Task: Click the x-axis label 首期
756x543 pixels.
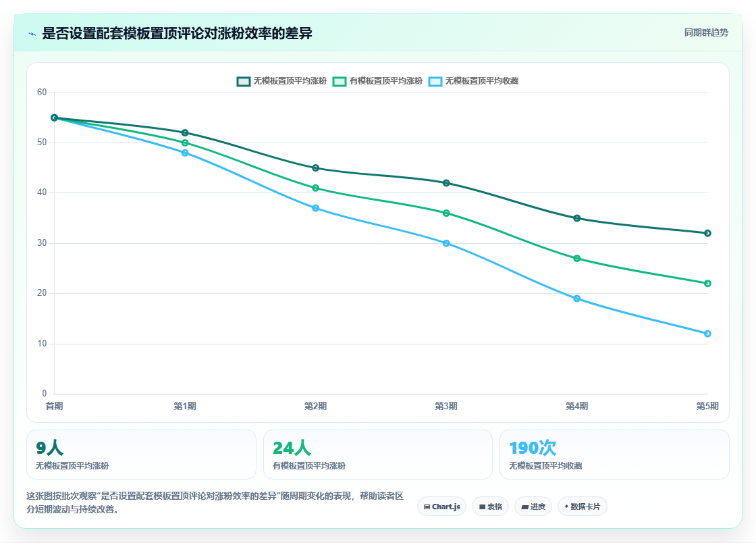Action: (x=55, y=406)
